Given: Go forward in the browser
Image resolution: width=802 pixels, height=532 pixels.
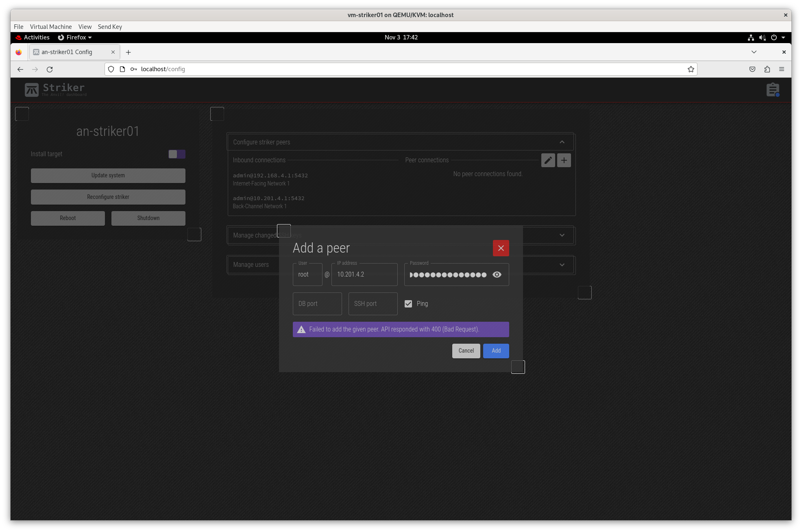Looking at the screenshot, I should pyautogui.click(x=35, y=69).
